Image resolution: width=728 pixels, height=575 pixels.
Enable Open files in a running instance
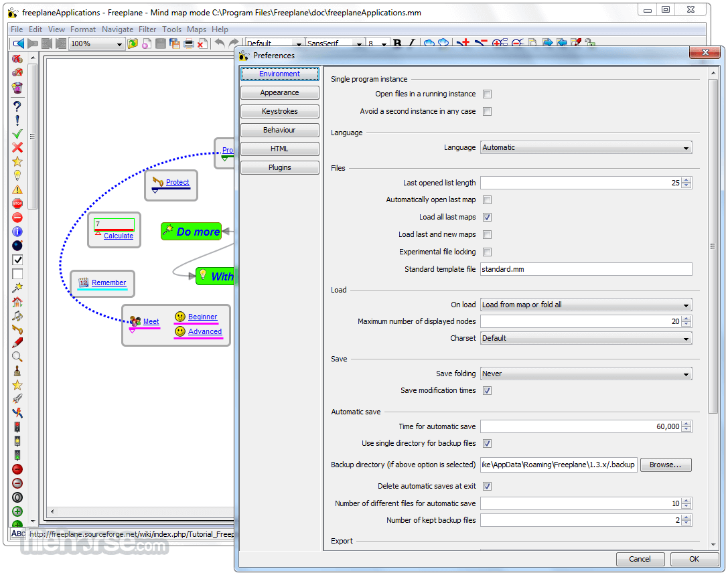(487, 94)
